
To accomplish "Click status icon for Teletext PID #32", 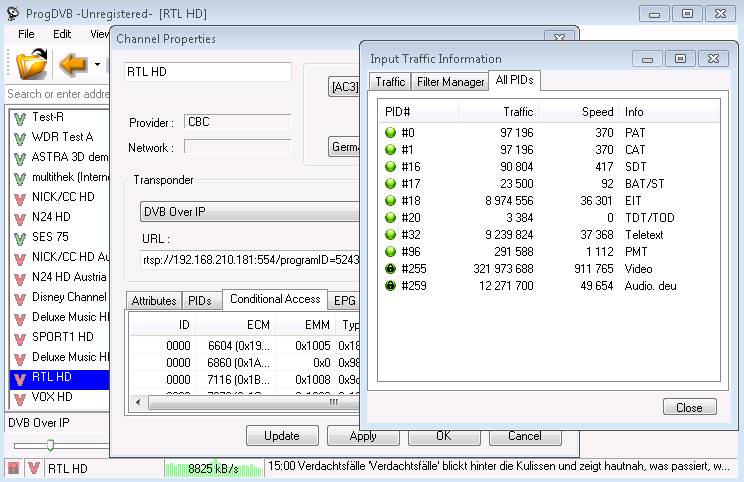I will (x=391, y=235).
